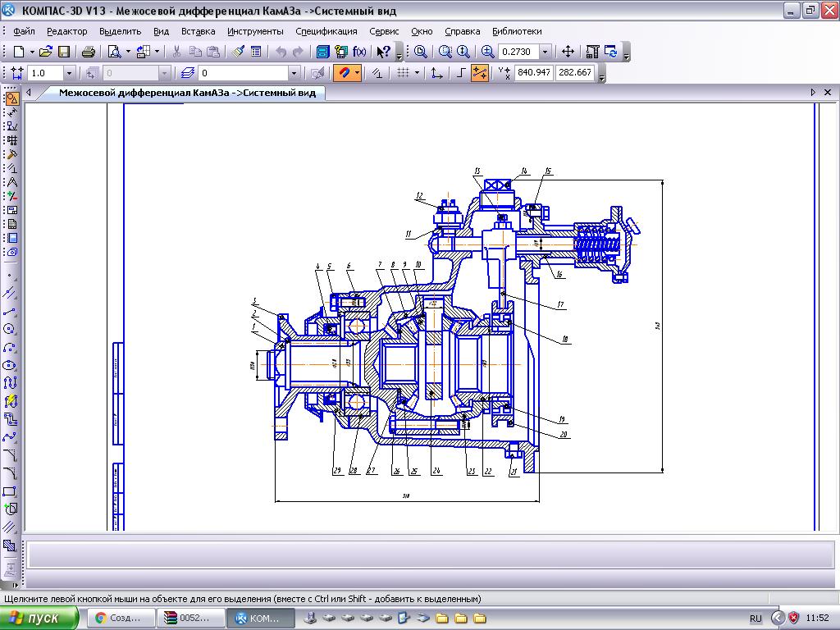Image resolution: width=840 pixels, height=630 pixels.
Task: Open the zoom scale 0.2730 dropdown
Action: pos(546,52)
